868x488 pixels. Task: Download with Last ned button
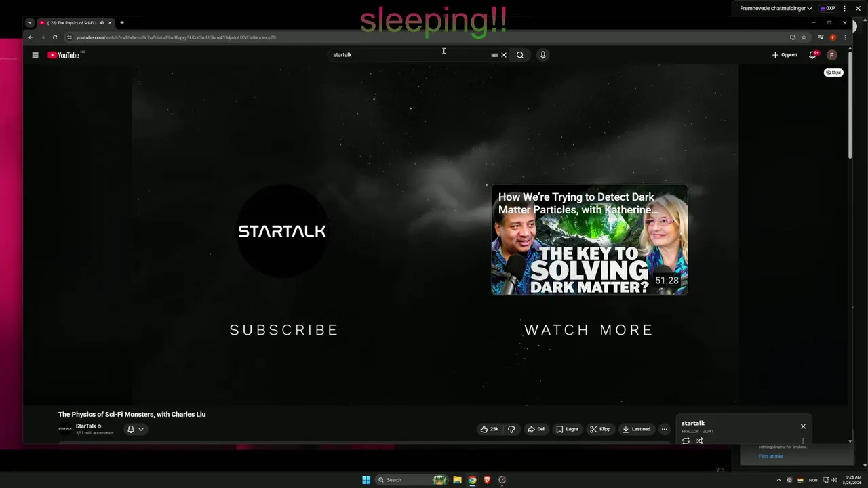point(636,429)
